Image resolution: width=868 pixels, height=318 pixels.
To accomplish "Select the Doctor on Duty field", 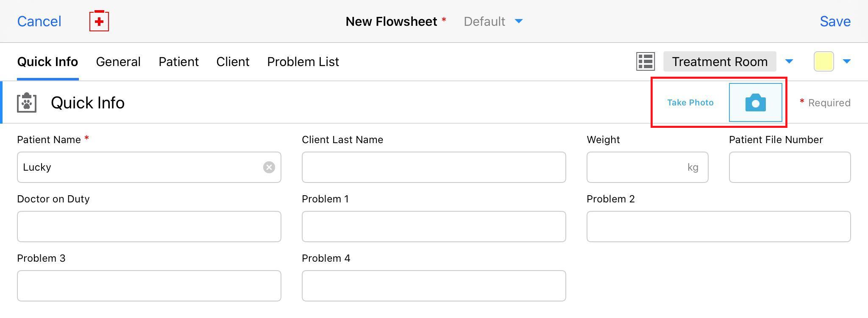I will (149, 227).
